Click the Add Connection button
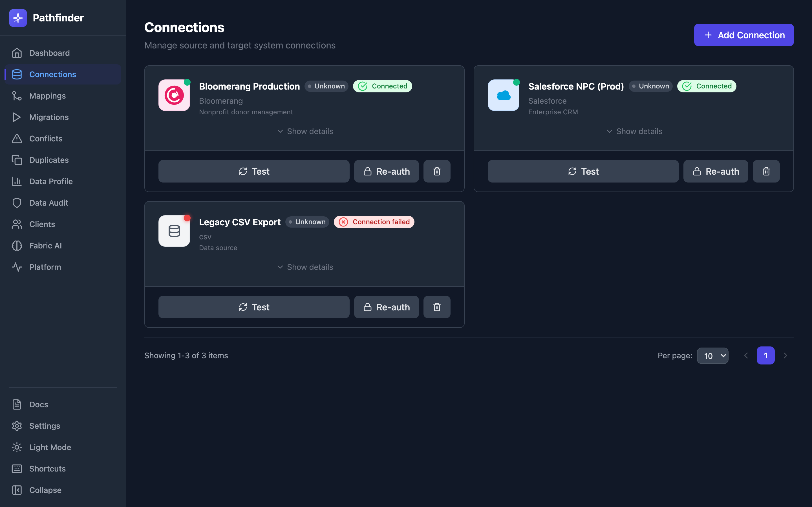 point(743,35)
